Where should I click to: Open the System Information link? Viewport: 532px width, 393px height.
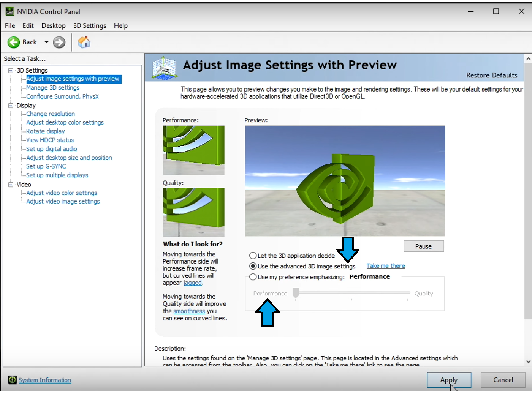coord(45,380)
